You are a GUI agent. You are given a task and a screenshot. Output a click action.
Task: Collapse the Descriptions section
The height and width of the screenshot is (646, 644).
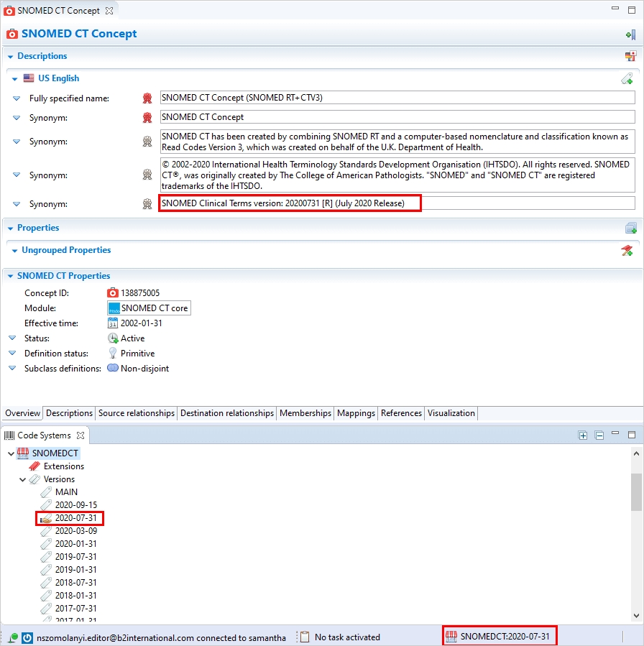(10, 56)
